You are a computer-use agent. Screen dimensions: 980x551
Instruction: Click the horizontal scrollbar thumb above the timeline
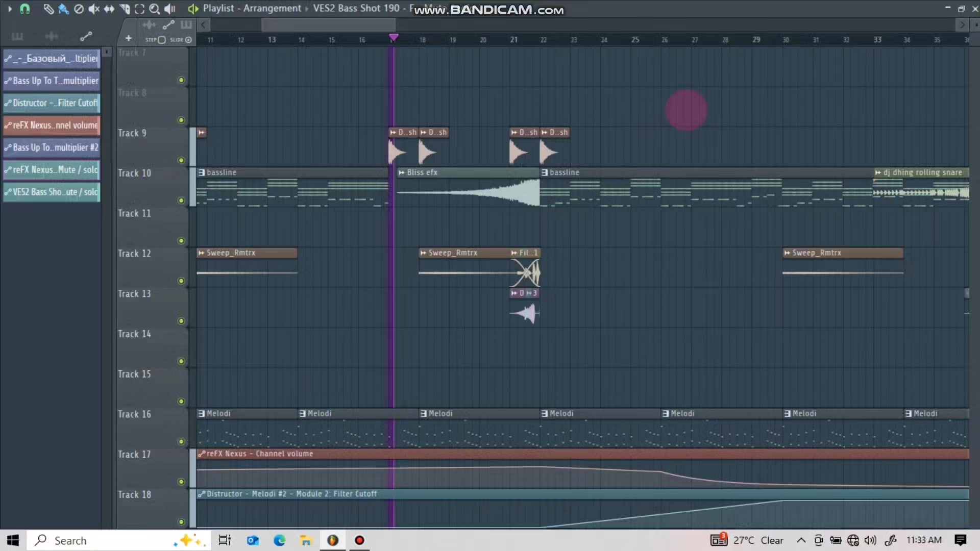(x=328, y=24)
